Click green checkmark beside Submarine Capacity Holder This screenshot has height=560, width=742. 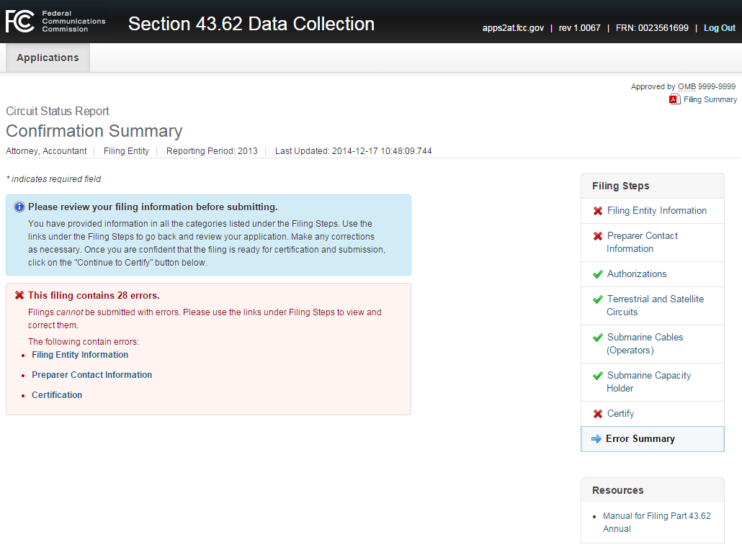(597, 376)
